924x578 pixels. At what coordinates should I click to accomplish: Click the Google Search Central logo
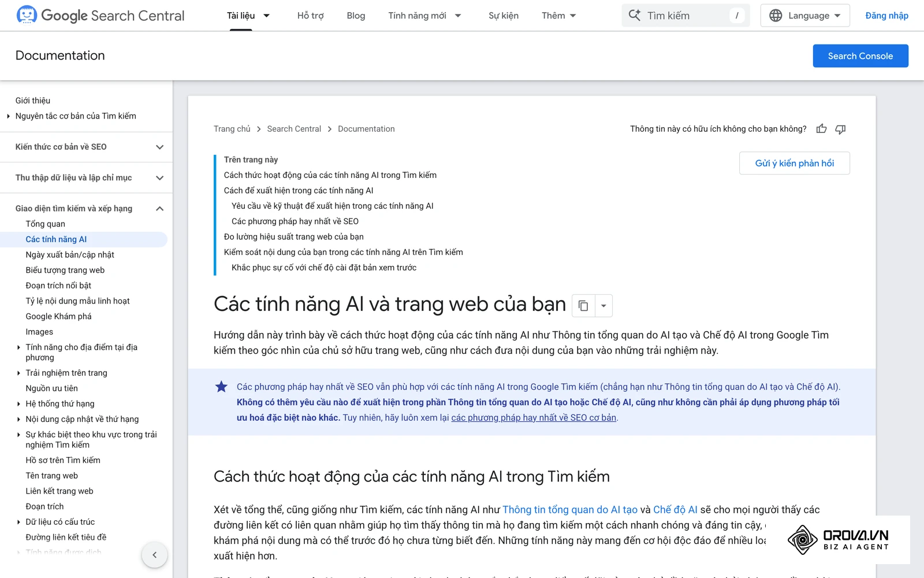click(100, 16)
